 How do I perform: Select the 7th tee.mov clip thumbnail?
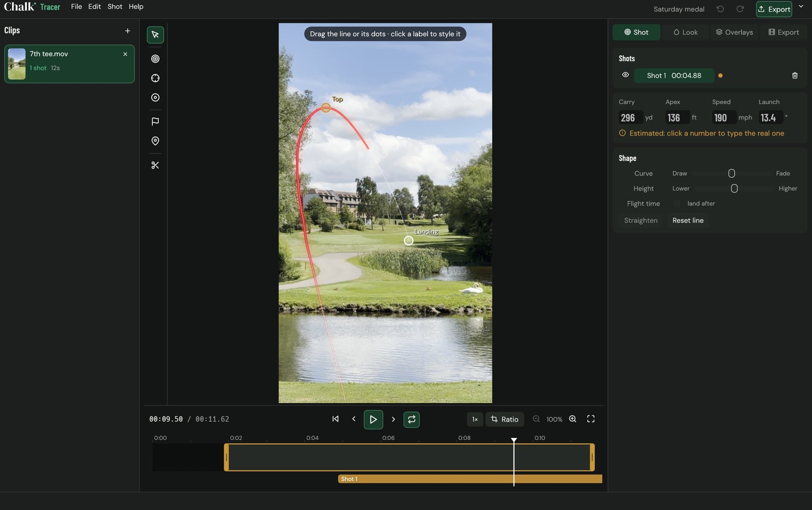coord(17,64)
